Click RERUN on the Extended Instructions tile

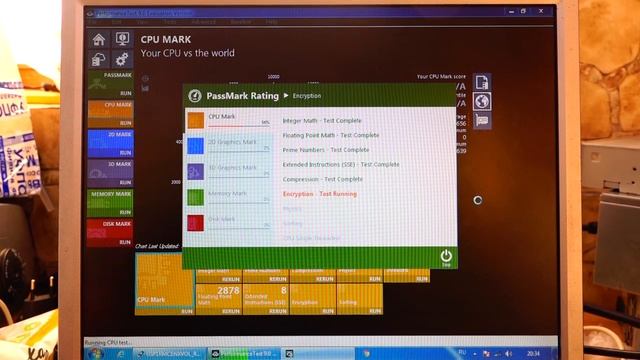tap(278, 311)
